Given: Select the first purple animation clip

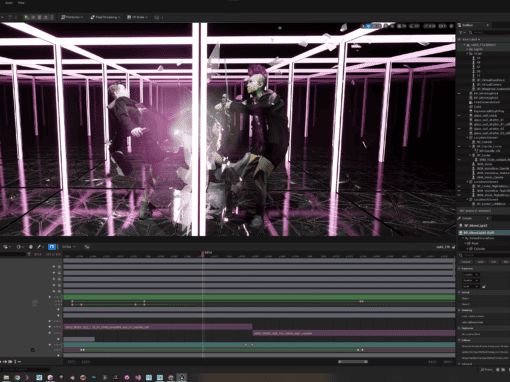Looking at the screenshot, I should pos(158,327).
